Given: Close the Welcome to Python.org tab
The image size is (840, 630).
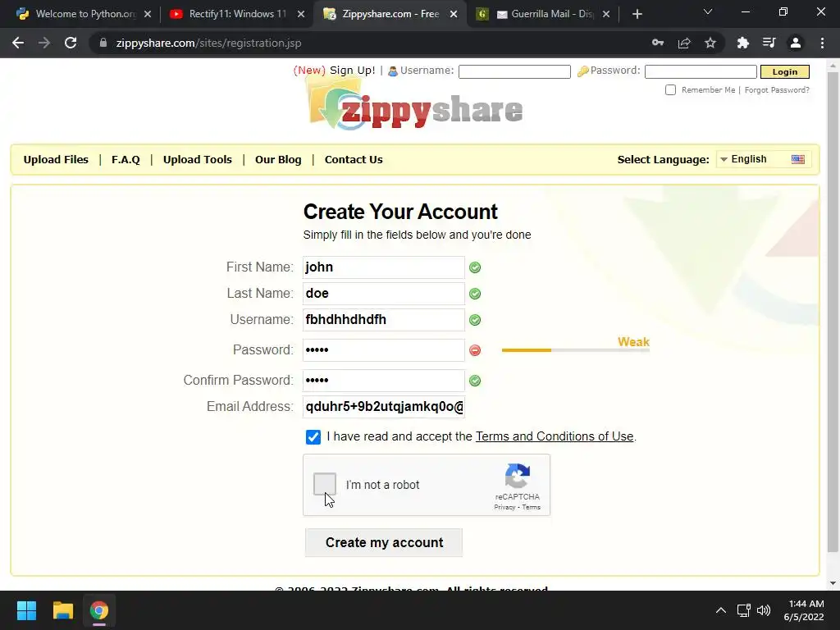Looking at the screenshot, I should (x=148, y=15).
